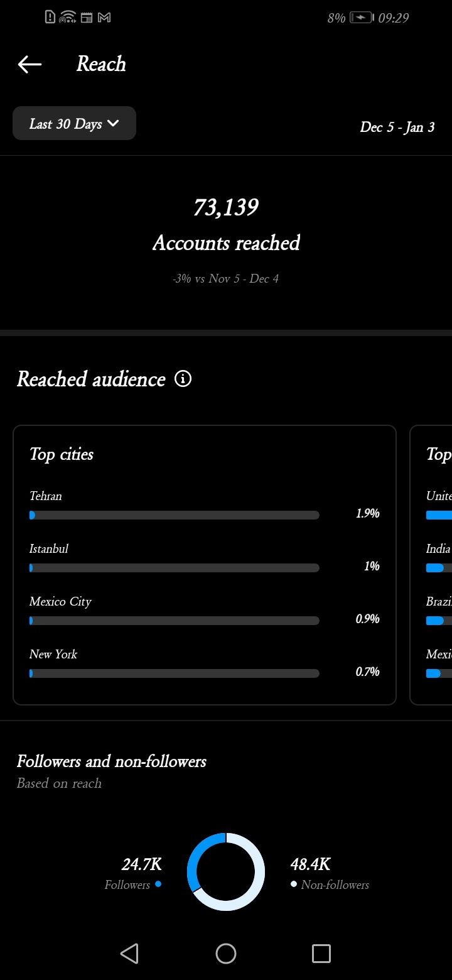Tap the followers donut chart
This screenshot has width=452, height=980.
(x=226, y=872)
